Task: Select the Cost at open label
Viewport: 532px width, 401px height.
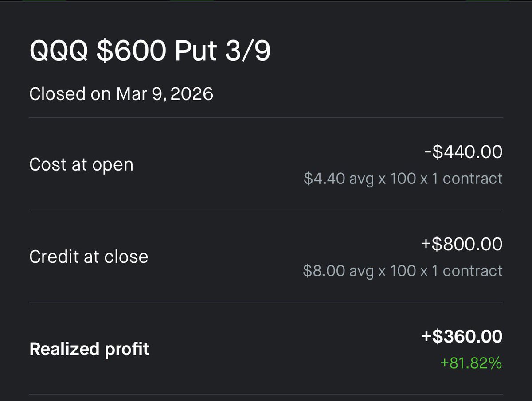Action: [x=81, y=164]
